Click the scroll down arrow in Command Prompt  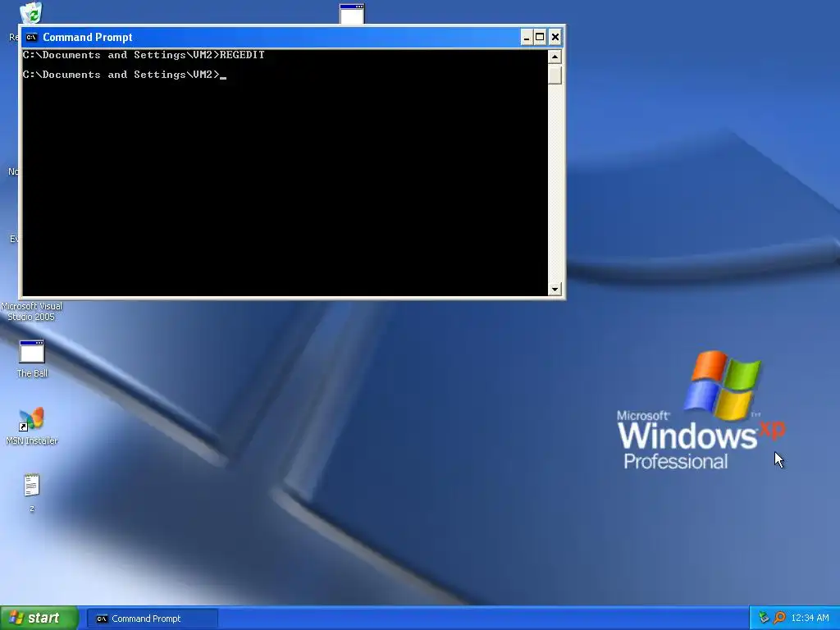(x=555, y=290)
